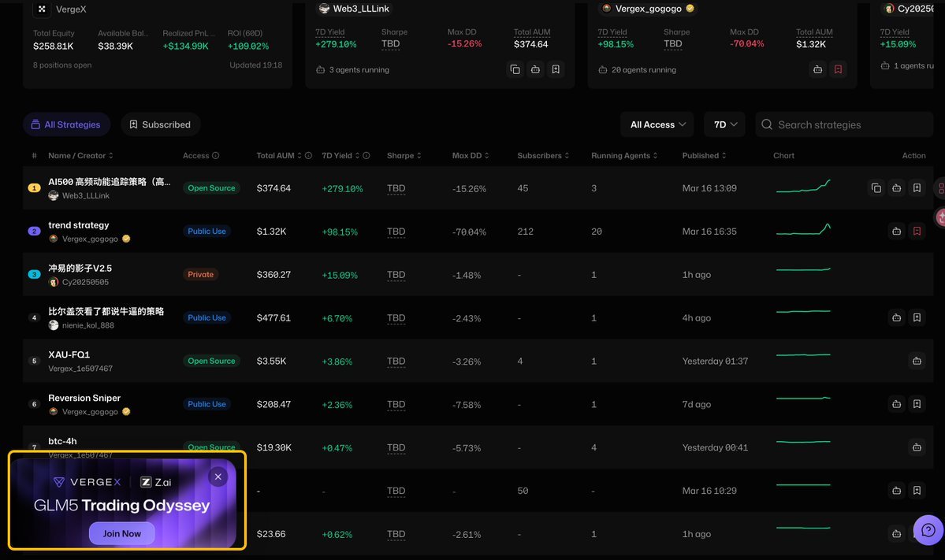
Task: Sort by Max DD column
Action: click(x=470, y=155)
